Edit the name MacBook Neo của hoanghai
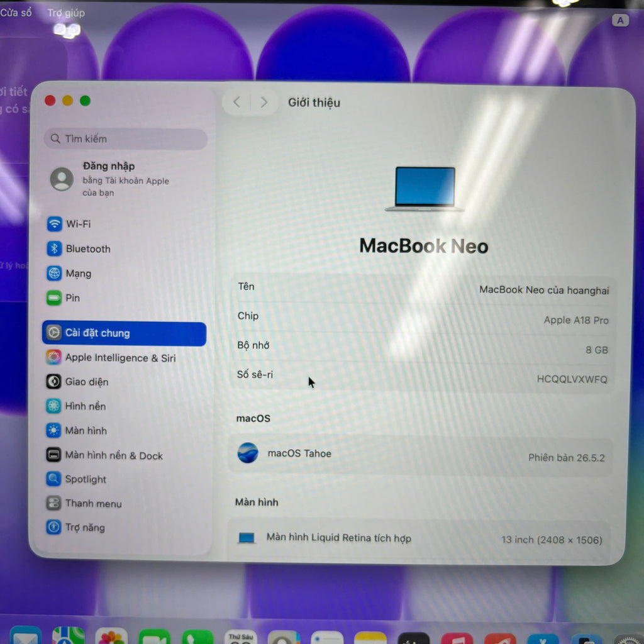644x644 pixels. [x=544, y=290]
